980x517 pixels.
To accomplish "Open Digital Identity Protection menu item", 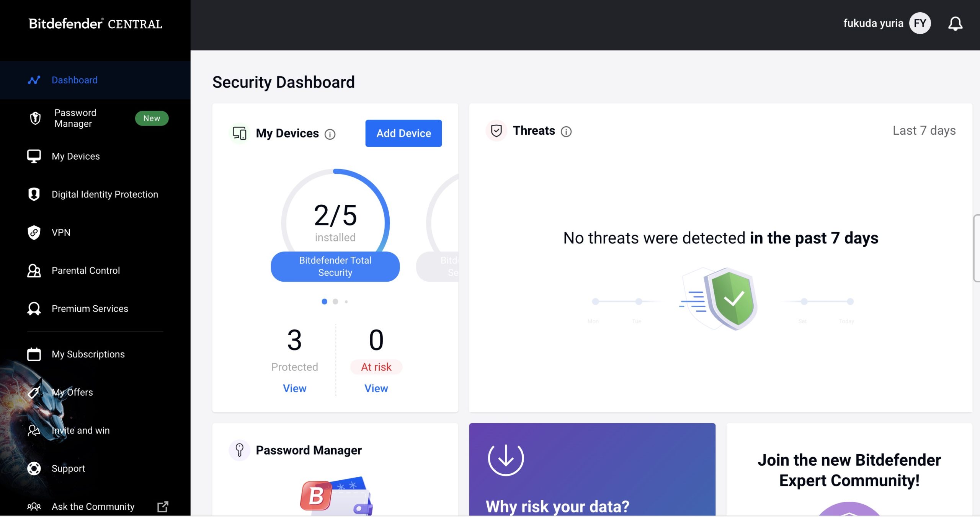I will point(95,194).
